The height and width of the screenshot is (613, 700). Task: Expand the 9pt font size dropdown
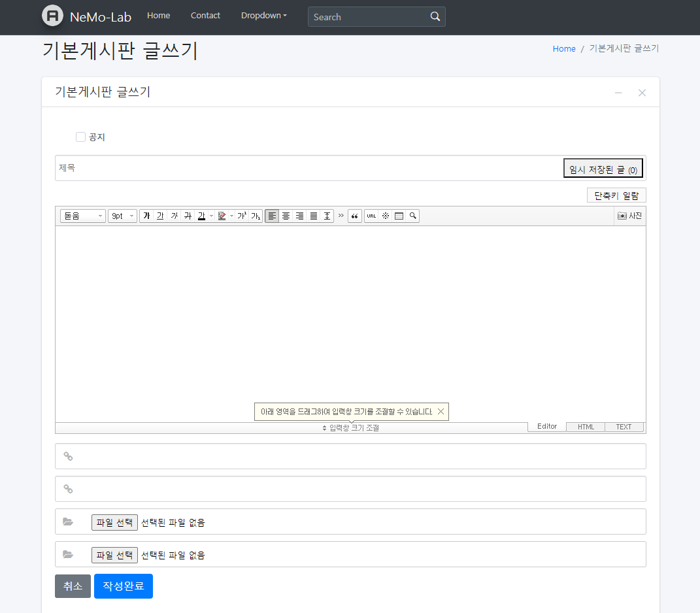coord(122,216)
